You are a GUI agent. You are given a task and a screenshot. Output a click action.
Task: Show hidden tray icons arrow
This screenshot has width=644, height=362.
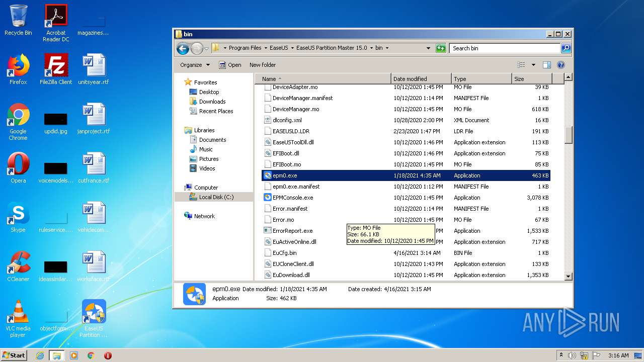[561, 355]
